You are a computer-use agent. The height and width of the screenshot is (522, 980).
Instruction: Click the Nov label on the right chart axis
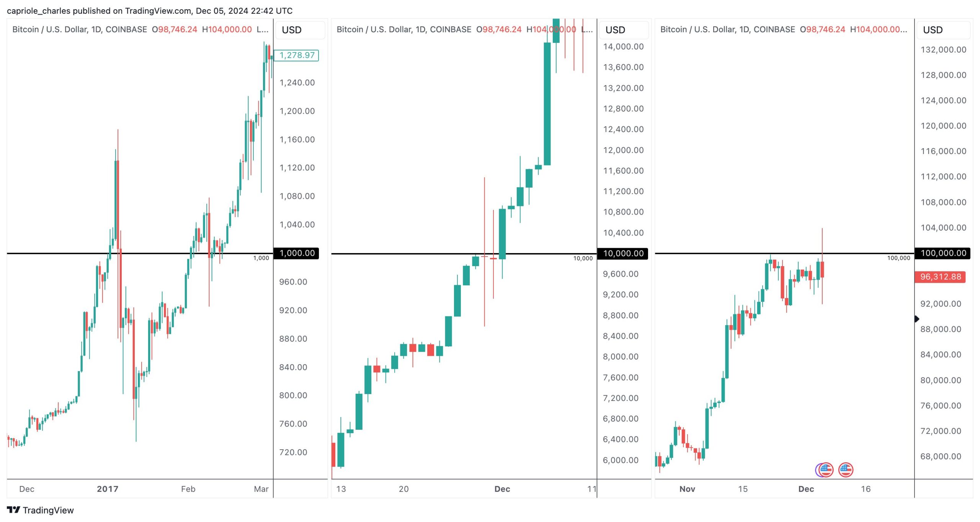(687, 489)
